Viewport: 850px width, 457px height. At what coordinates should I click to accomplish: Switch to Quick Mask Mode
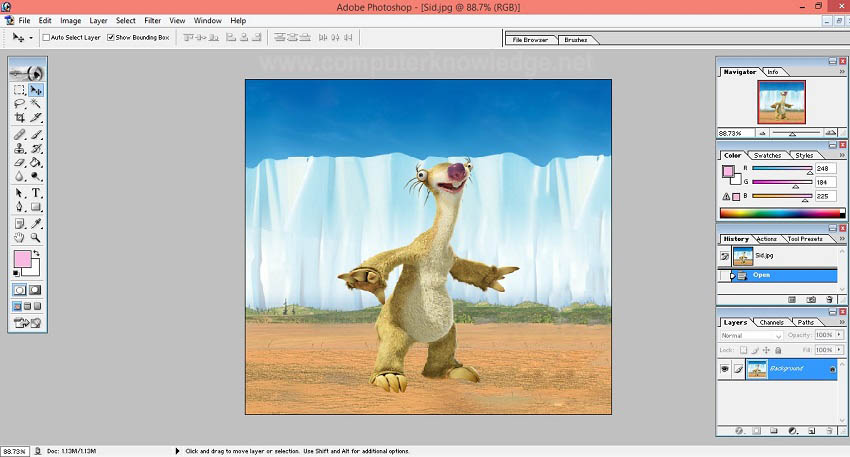(36, 290)
